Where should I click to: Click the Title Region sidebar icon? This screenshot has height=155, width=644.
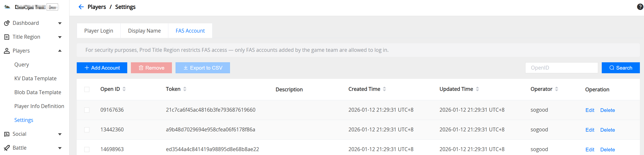(7, 37)
